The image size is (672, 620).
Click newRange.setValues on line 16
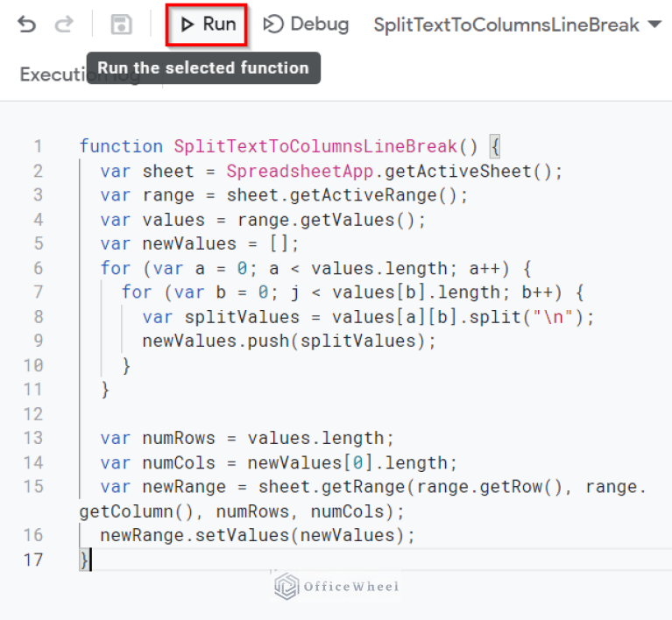195,536
